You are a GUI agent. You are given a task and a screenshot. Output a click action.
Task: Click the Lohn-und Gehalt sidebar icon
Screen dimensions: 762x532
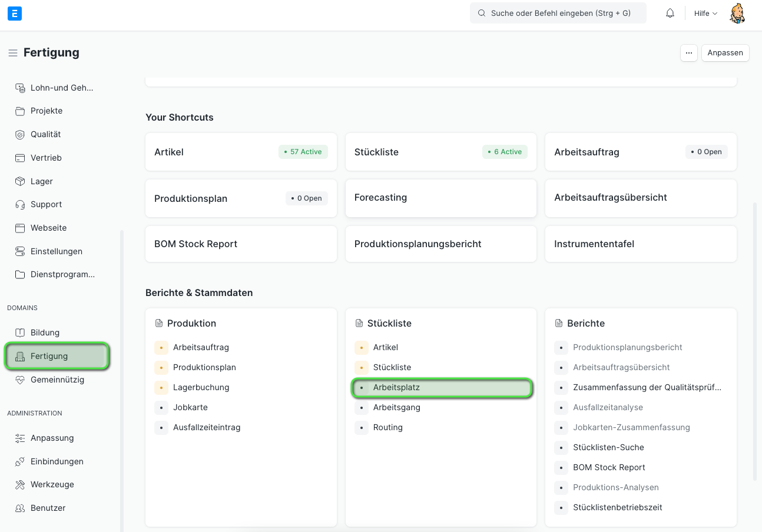tap(20, 88)
